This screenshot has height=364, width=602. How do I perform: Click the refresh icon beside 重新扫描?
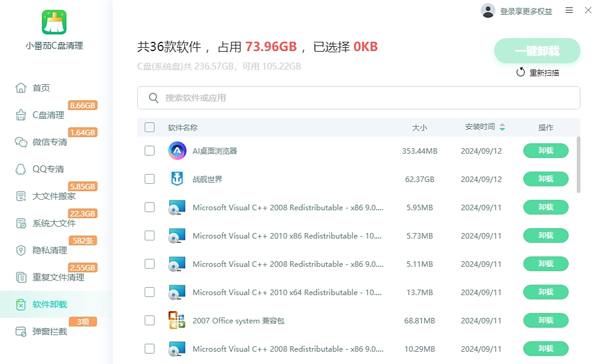click(x=520, y=72)
